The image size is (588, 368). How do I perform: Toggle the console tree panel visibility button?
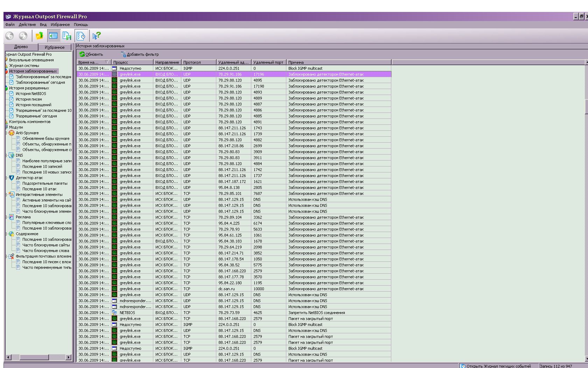[53, 36]
